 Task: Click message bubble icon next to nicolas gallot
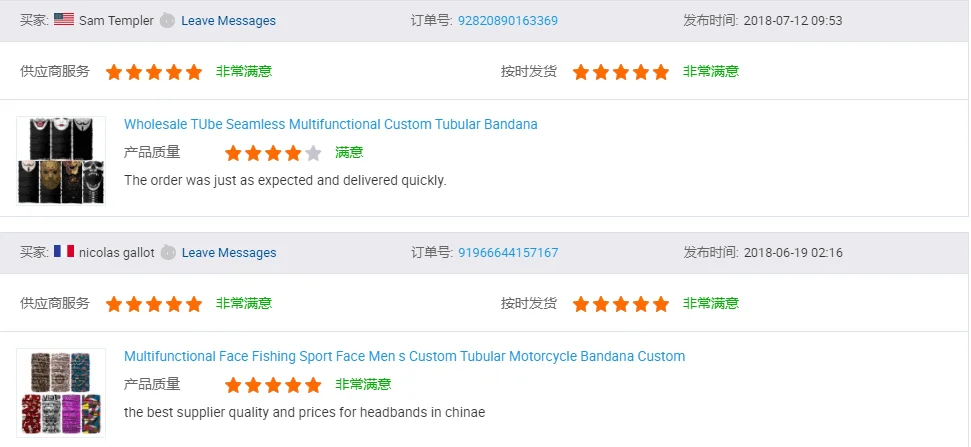pyautogui.click(x=169, y=252)
